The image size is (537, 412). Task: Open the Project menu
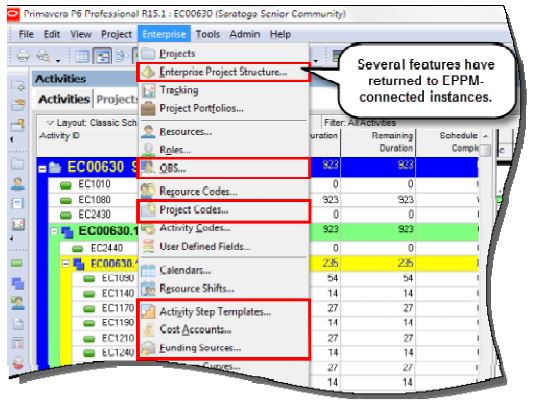tap(116, 34)
